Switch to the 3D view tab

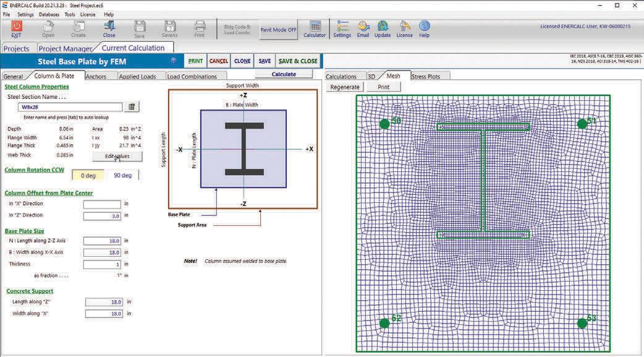coord(371,77)
